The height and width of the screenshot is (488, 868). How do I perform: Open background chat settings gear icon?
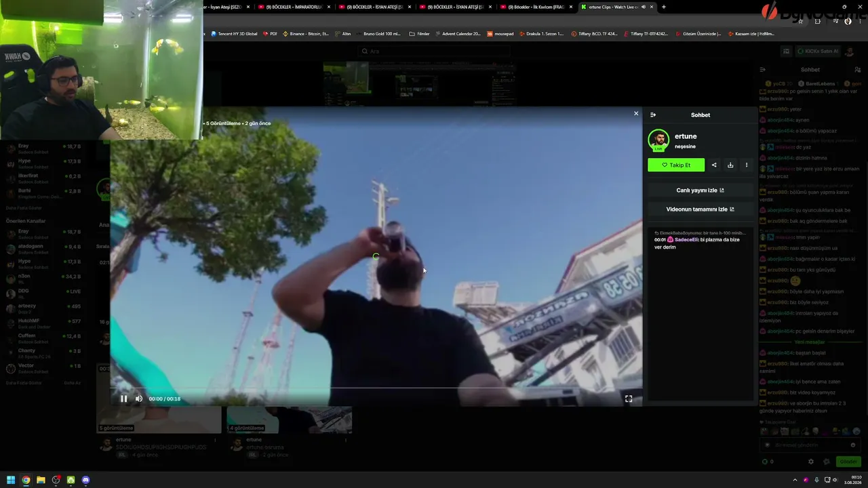(811, 462)
